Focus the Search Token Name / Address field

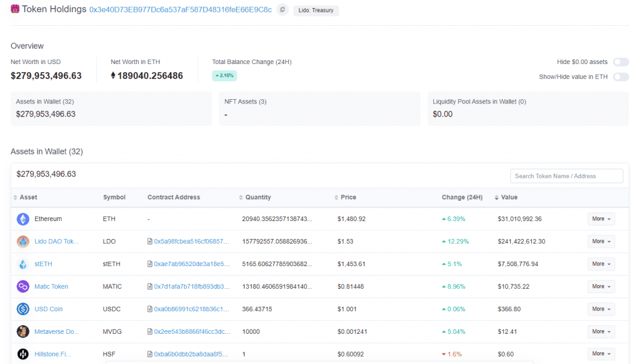pos(567,176)
